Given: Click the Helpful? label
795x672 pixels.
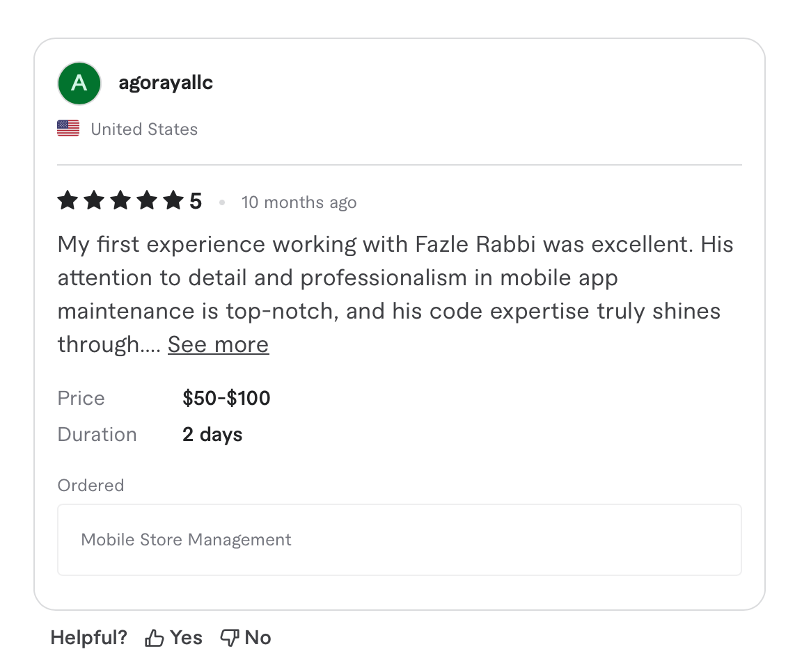Looking at the screenshot, I should coord(88,637).
